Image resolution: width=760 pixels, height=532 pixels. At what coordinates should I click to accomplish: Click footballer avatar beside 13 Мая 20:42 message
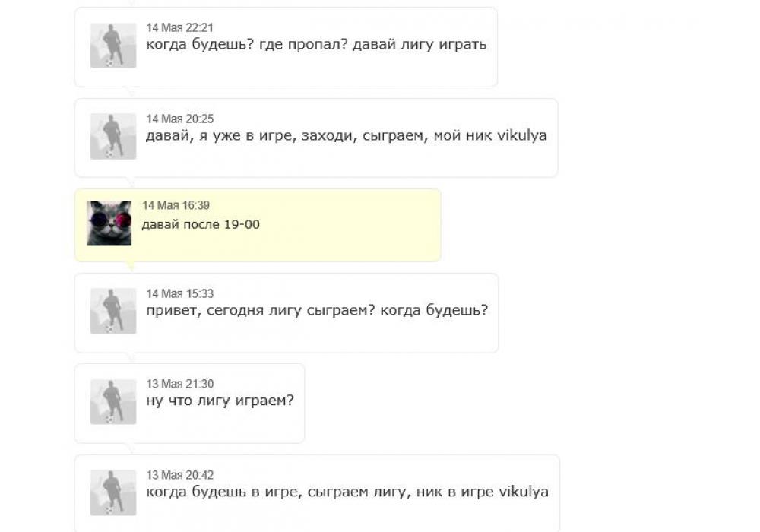tap(113, 492)
